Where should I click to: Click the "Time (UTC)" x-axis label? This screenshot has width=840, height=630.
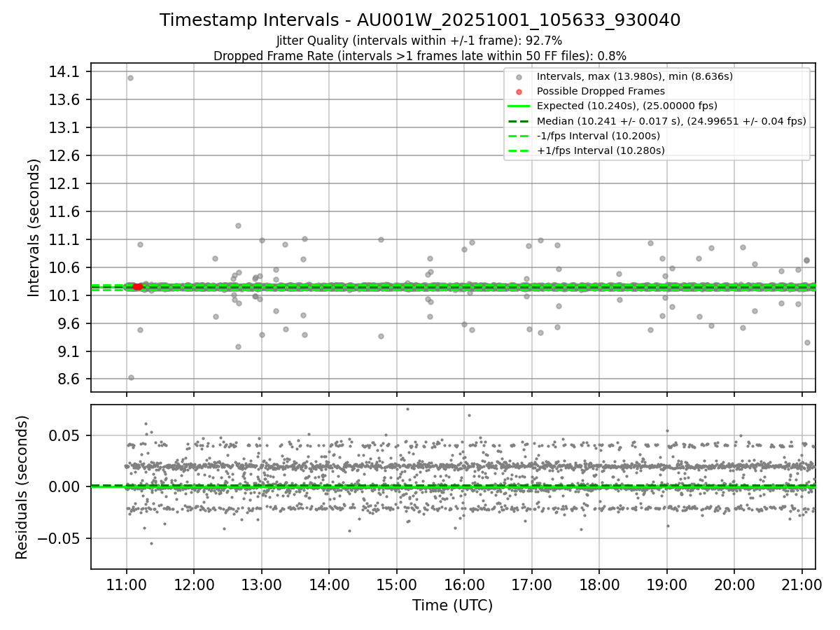452,605
